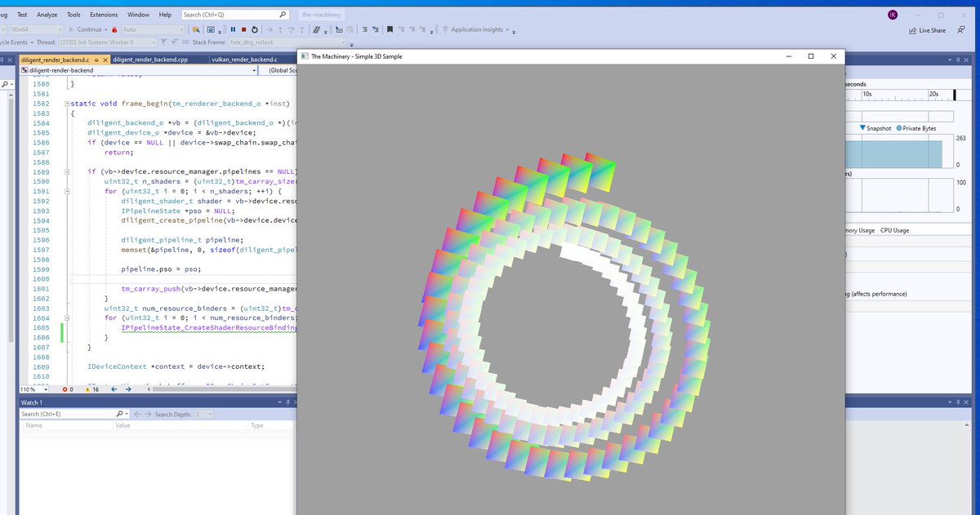Click the Watch search magnifier icon
980x515 pixels.
pyautogui.click(x=121, y=414)
